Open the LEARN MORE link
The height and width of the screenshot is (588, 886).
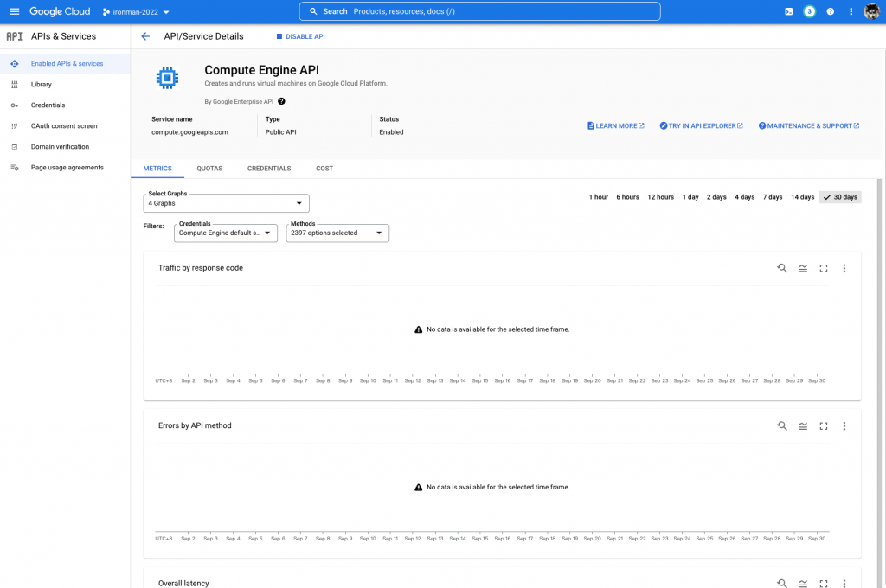pos(616,126)
